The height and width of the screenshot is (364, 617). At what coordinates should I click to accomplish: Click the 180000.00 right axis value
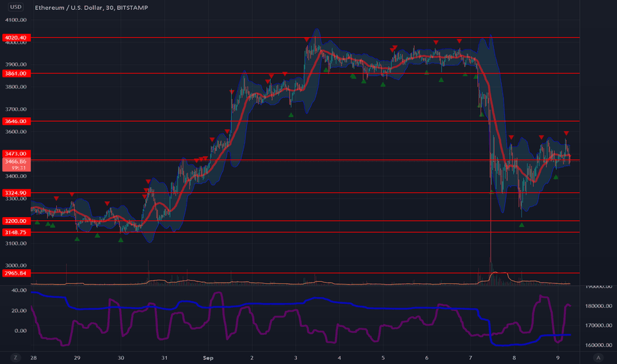(598, 306)
